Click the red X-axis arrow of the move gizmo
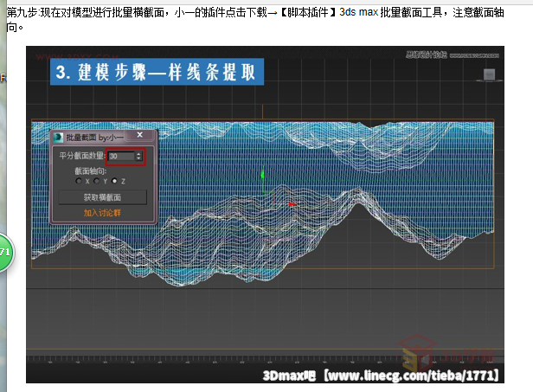The image size is (533, 392). pyautogui.click(x=291, y=204)
